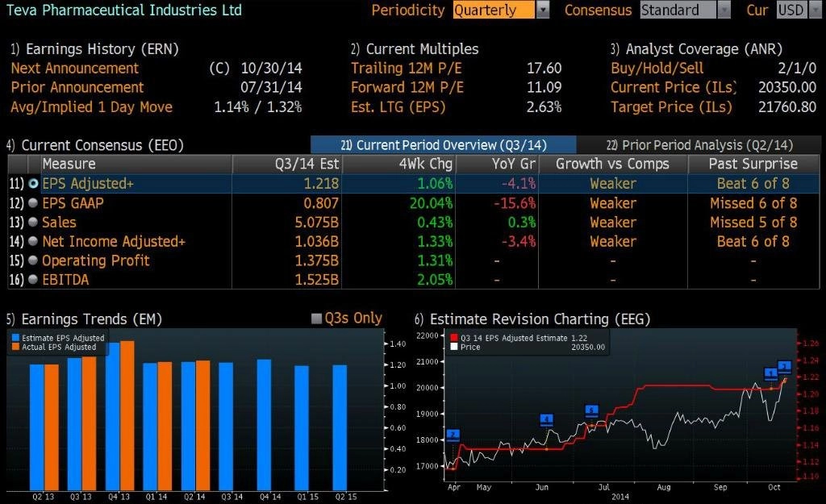Click the EBITDA 4Wk change 2.05%

435,280
